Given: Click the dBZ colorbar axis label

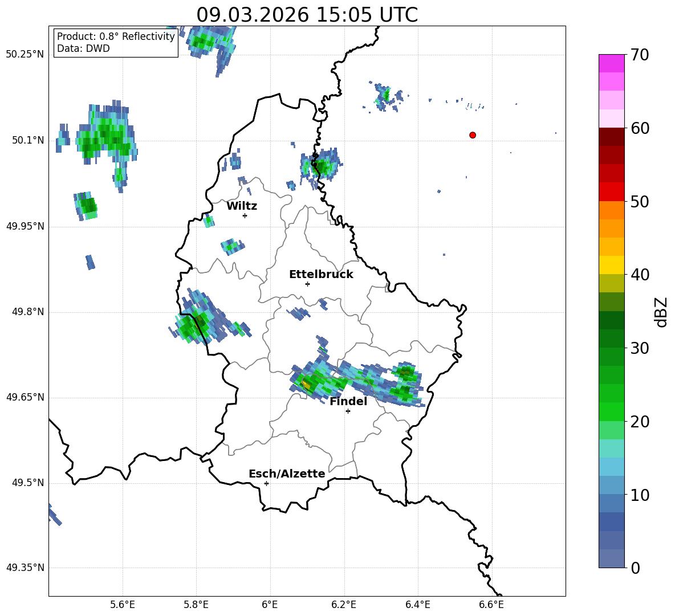Looking at the screenshot, I should pos(661,312).
